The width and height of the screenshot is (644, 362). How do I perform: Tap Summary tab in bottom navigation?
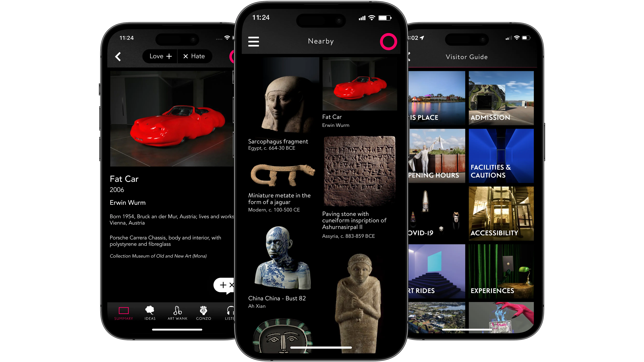[x=123, y=313]
